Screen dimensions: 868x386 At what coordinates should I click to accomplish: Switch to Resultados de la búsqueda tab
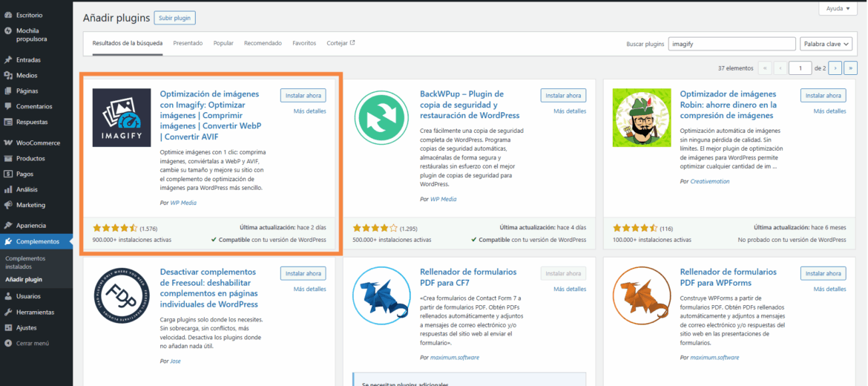pos(128,43)
